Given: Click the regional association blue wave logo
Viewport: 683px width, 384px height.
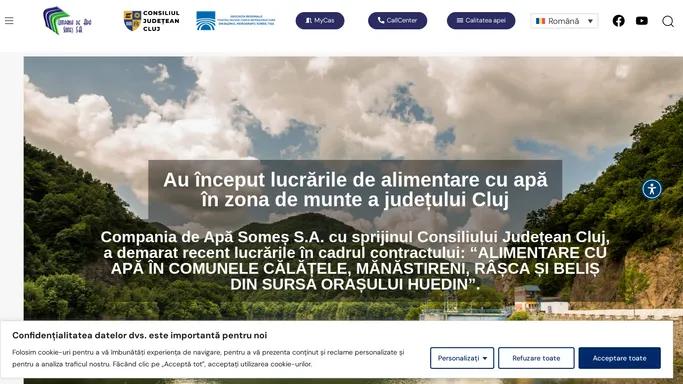Looking at the screenshot, I should 236,20.
